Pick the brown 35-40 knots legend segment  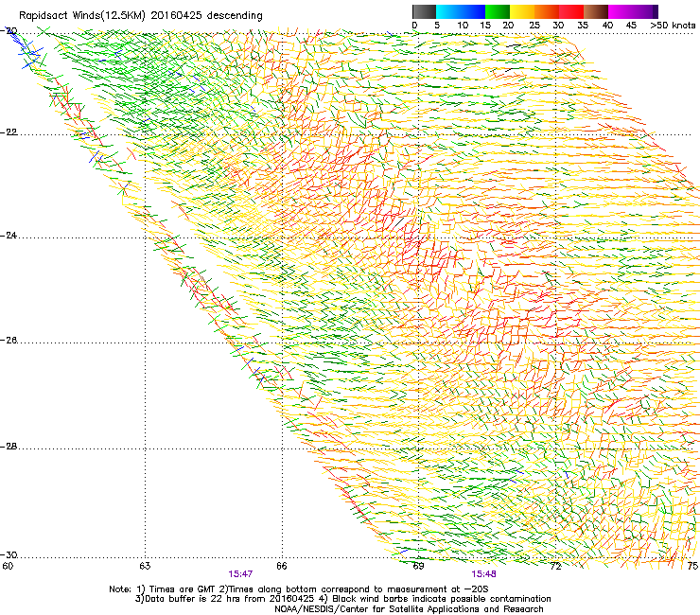click(x=596, y=11)
